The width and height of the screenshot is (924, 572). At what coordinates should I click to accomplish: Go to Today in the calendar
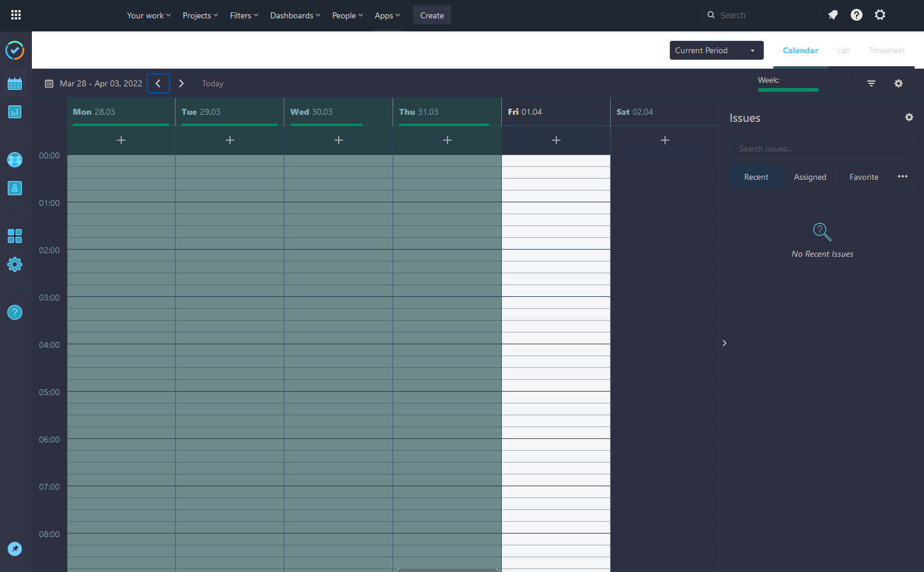pos(212,83)
